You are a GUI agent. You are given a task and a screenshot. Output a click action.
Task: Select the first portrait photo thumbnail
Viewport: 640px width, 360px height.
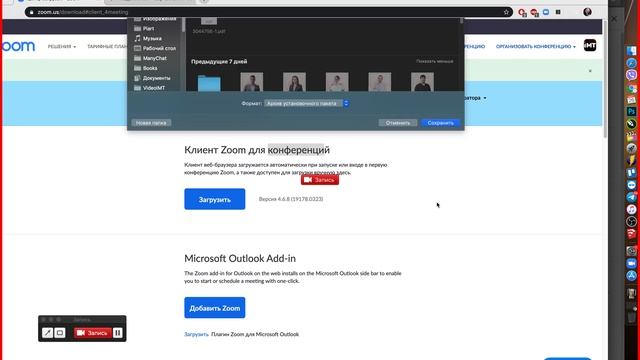click(251, 82)
